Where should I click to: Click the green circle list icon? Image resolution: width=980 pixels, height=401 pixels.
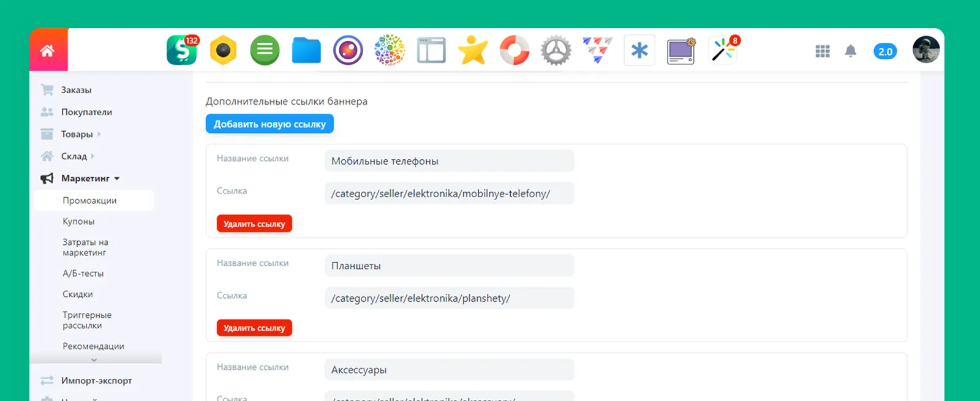point(265,50)
